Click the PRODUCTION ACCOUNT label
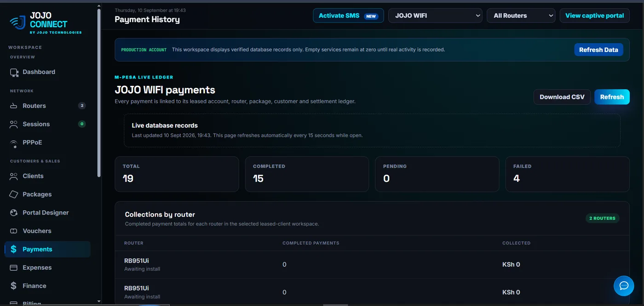The width and height of the screenshot is (644, 306). tap(144, 50)
